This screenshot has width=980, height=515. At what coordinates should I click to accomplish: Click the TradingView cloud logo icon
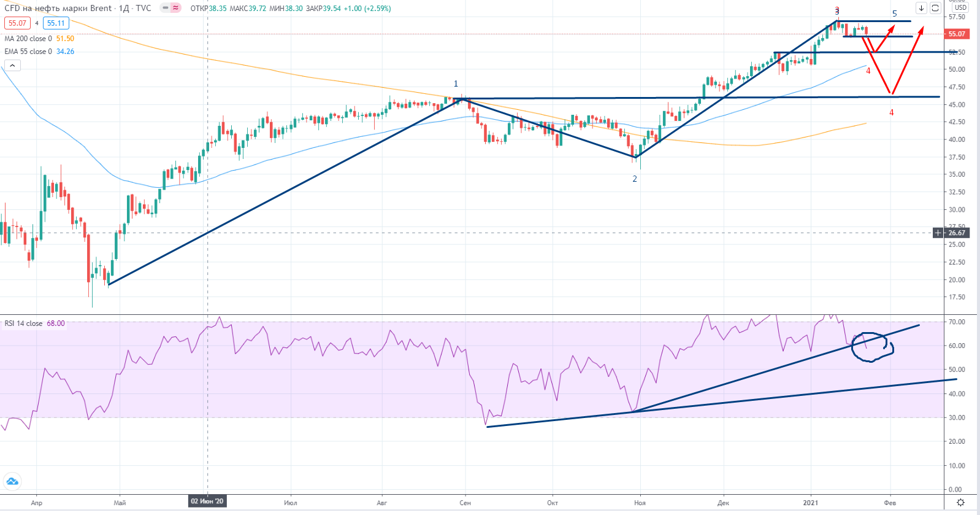12,481
